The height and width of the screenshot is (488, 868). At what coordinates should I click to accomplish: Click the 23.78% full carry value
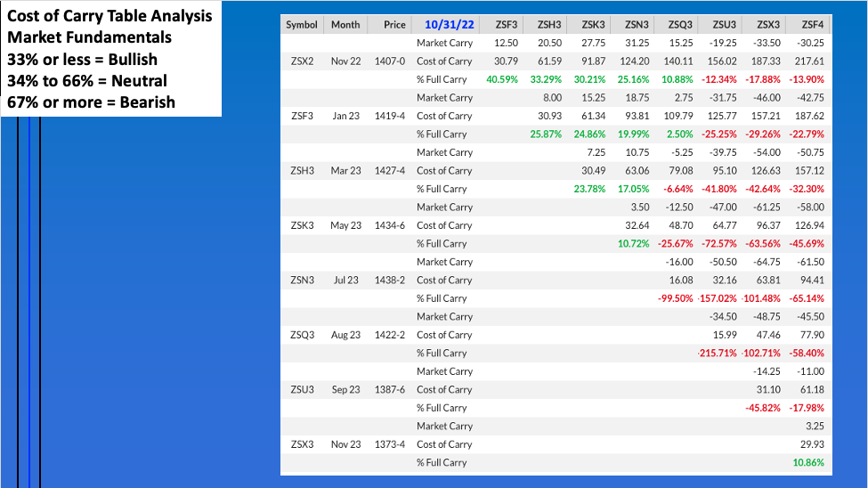pos(589,189)
